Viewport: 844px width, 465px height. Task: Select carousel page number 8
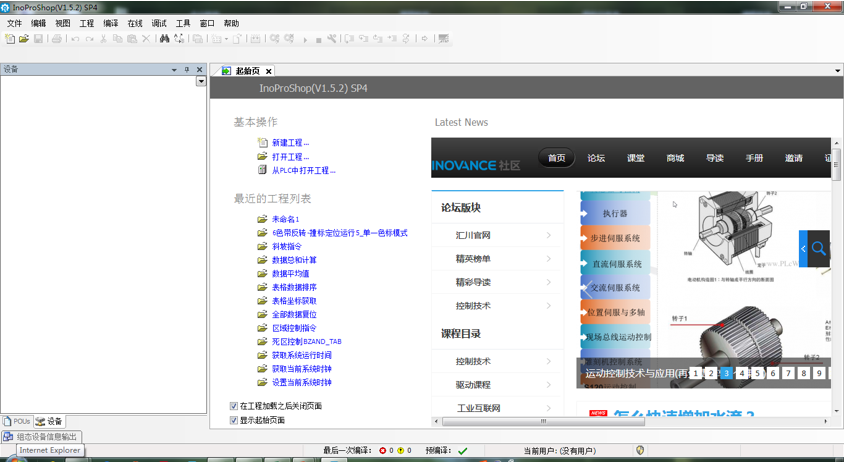click(x=804, y=373)
